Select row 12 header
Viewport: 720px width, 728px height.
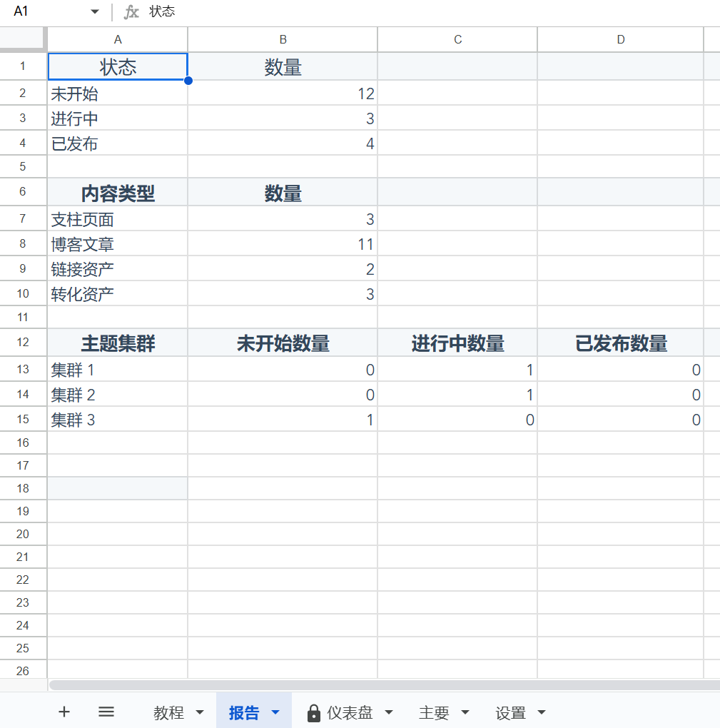23,343
